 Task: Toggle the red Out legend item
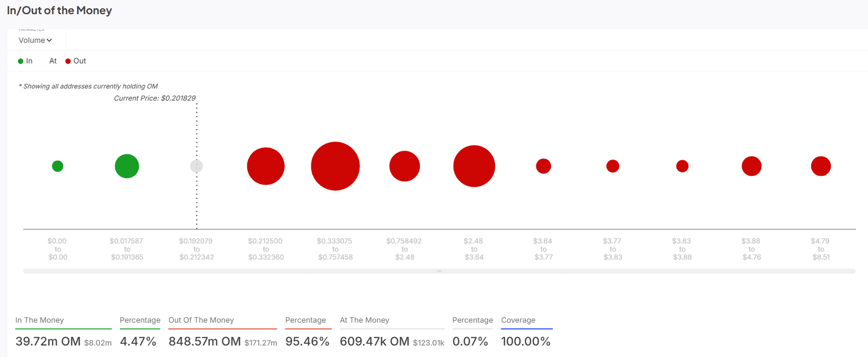[x=75, y=61]
